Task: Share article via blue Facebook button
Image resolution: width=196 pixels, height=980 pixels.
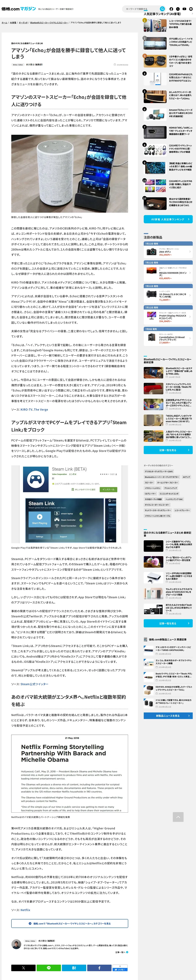Action: pos(99,968)
